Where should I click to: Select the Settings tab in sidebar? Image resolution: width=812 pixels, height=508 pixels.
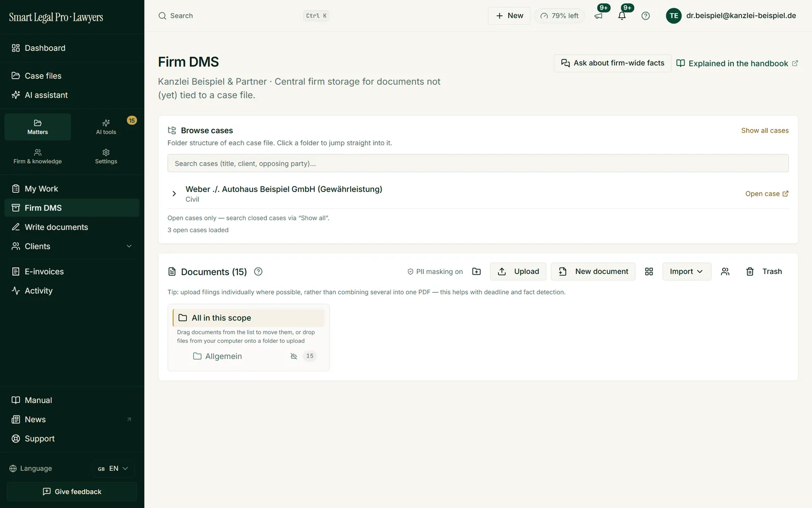[x=106, y=156]
